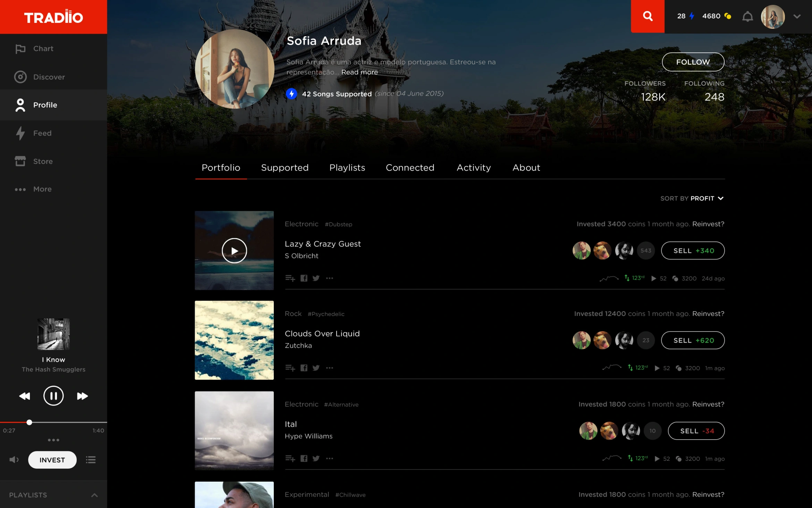Pause the current song I Know
Image resolution: width=812 pixels, height=508 pixels.
[x=53, y=396]
